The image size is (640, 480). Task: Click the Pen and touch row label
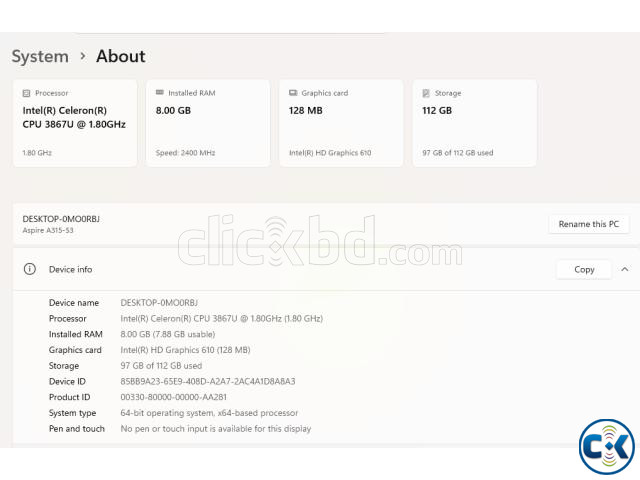click(77, 429)
